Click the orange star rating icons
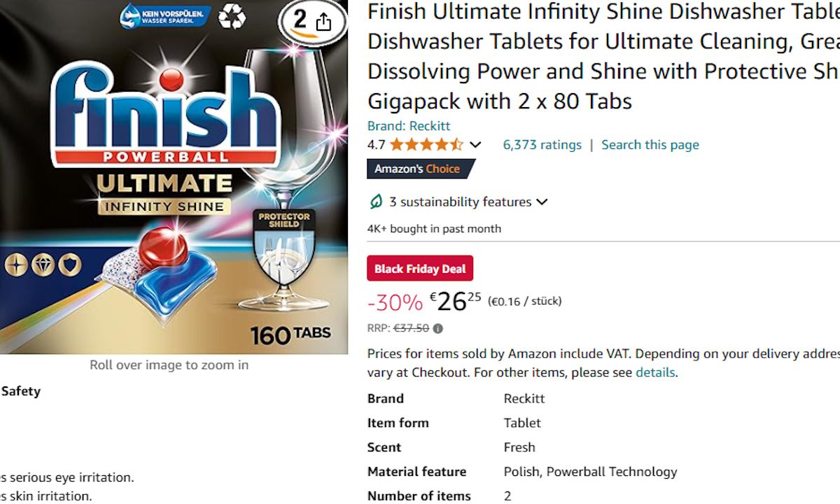The image size is (840, 504). pos(426,145)
